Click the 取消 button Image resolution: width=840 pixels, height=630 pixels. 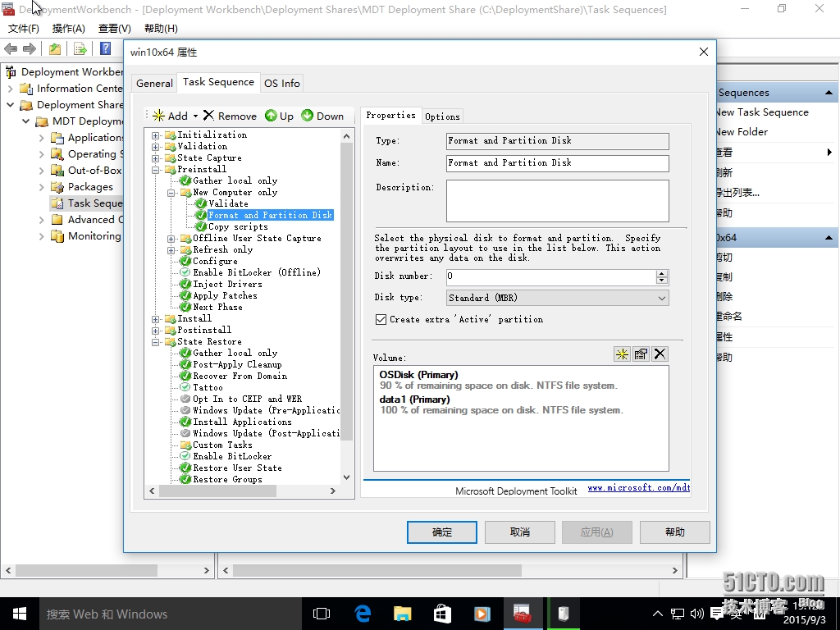click(519, 532)
